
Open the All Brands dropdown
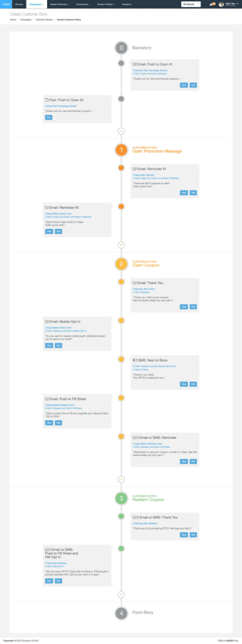191,4
